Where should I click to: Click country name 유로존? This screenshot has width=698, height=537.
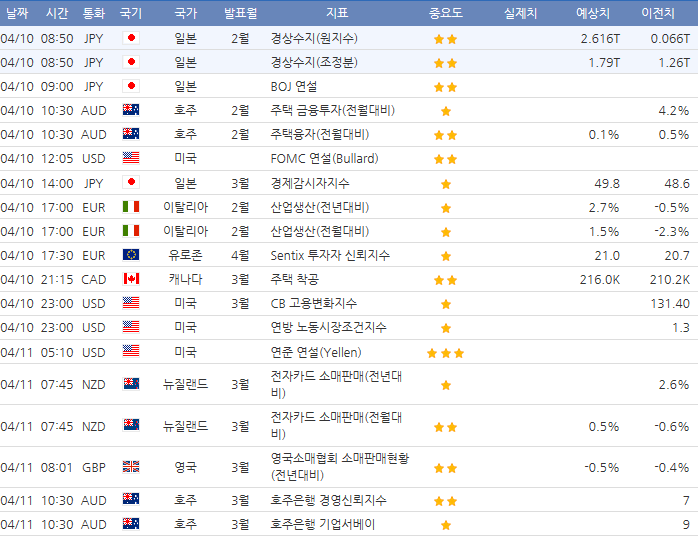(186, 255)
